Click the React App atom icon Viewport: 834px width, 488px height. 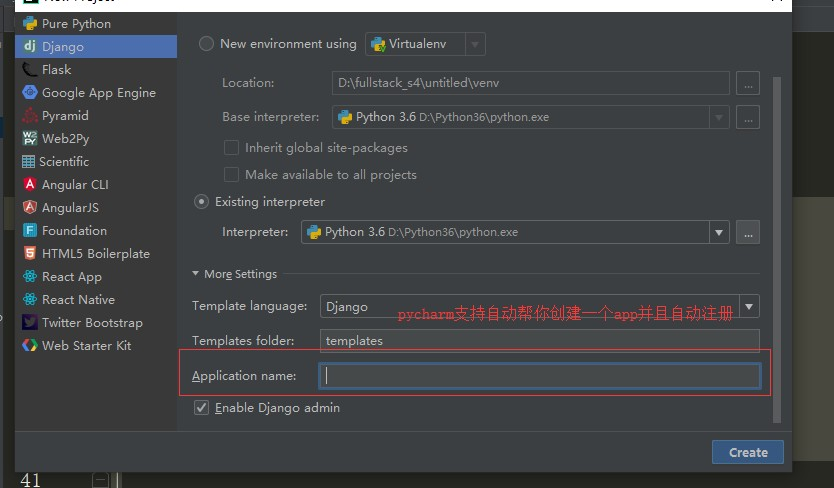pos(30,276)
